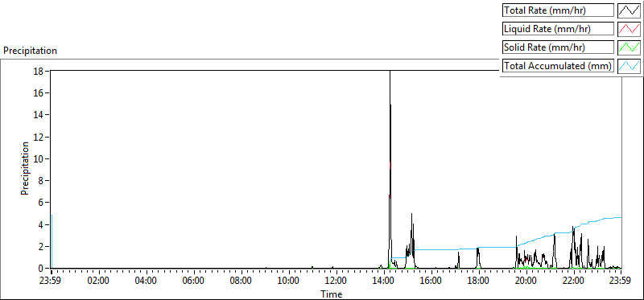Viewport: 644px width, 300px height.
Task: Click the Total Accumulated blue line icon
Action: pos(629,66)
